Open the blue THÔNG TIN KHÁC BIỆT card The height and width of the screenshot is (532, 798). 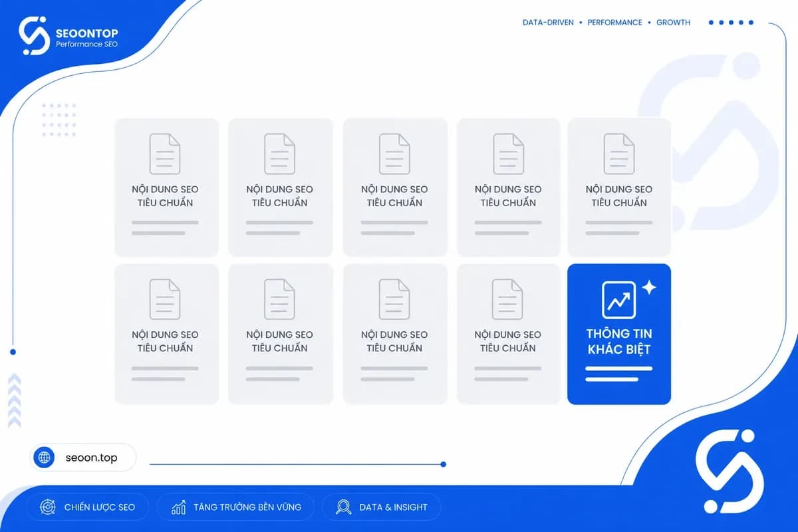[x=619, y=334]
